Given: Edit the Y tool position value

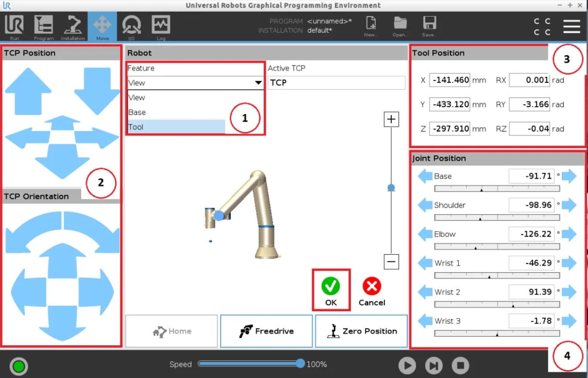Looking at the screenshot, I should click(450, 104).
